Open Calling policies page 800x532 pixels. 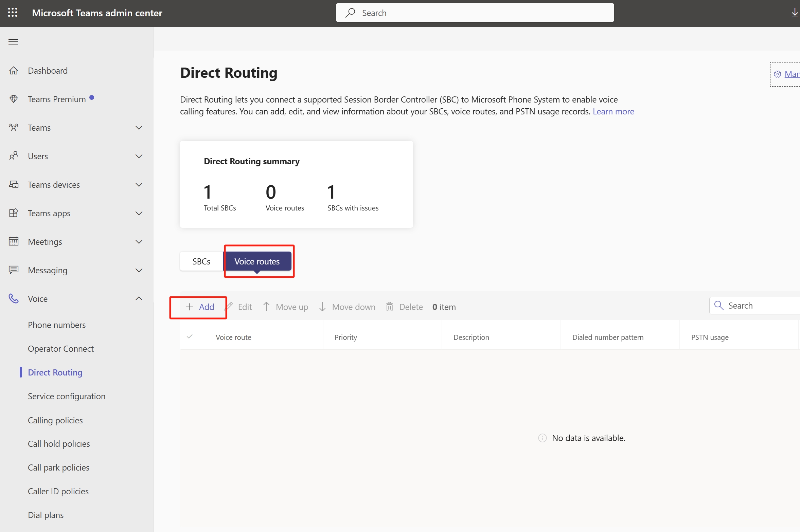click(x=55, y=420)
